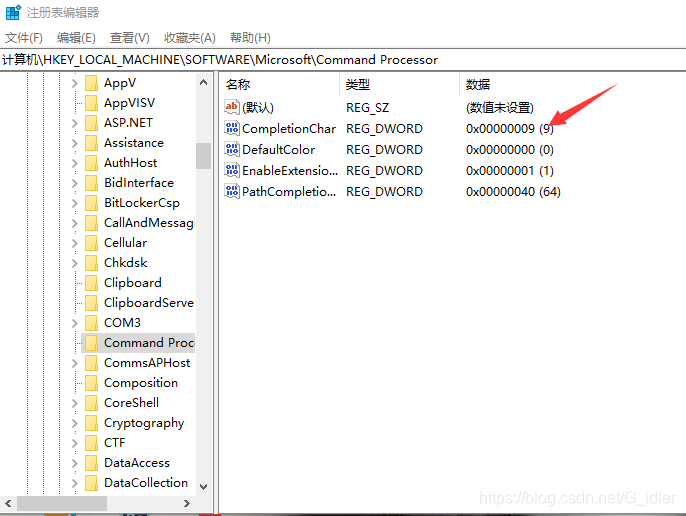Expand the CoreShell tree node
The image size is (686, 516).
tap(74, 403)
